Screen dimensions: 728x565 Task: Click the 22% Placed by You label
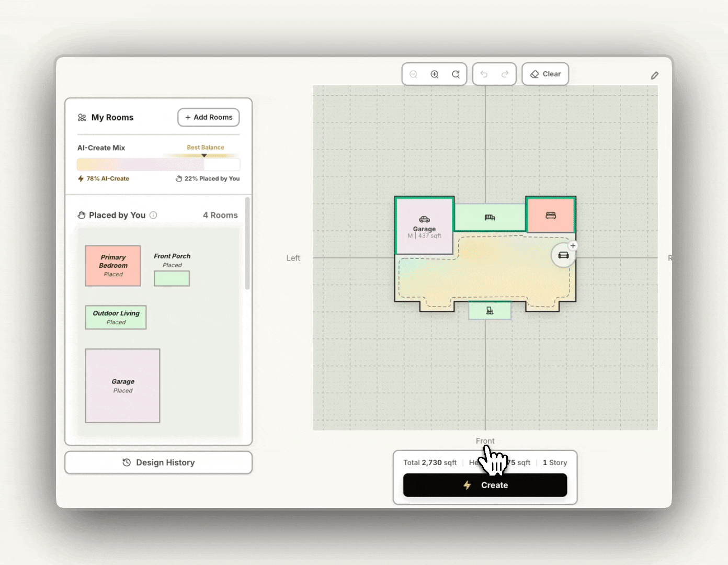coord(208,178)
